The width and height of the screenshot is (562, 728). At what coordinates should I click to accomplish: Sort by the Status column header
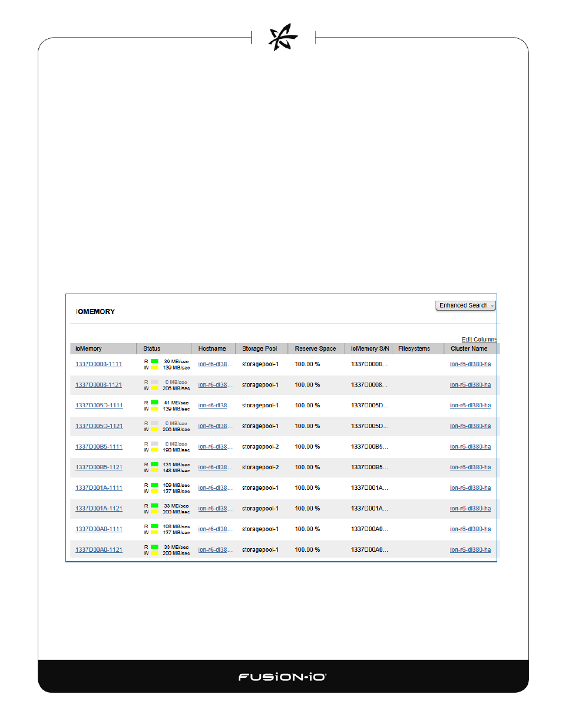(x=151, y=348)
